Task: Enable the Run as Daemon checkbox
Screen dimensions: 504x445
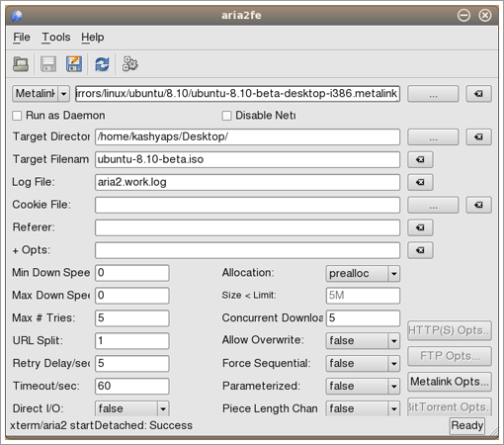Action: pos(17,116)
